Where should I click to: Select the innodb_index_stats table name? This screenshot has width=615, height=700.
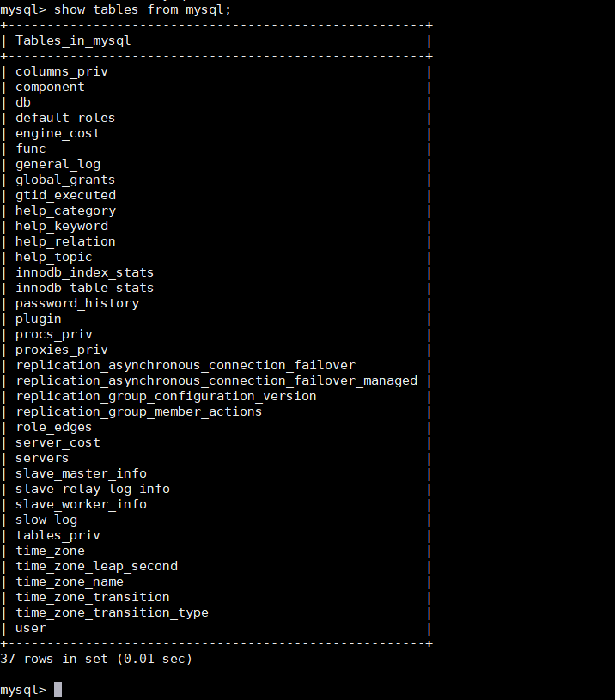[x=84, y=272]
